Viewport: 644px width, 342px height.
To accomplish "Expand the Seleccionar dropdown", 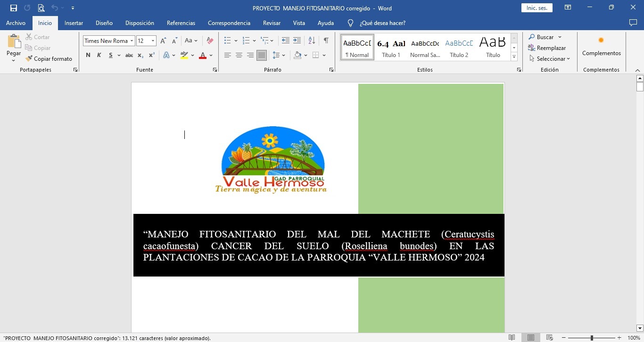I will click(x=550, y=59).
